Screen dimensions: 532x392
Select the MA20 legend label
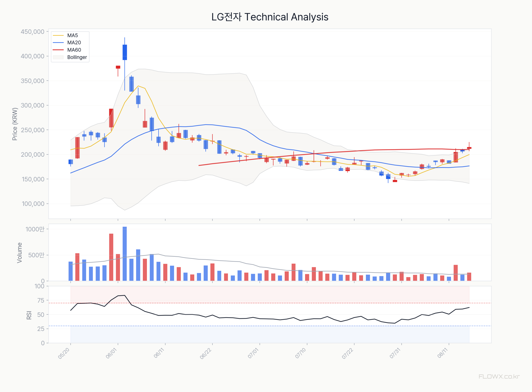tap(74, 43)
